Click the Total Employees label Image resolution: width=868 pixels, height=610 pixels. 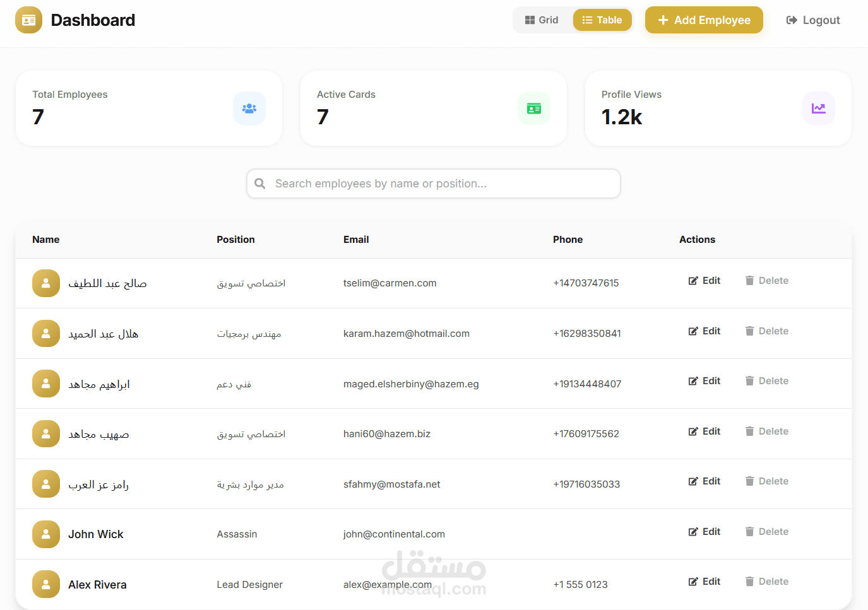(x=70, y=95)
